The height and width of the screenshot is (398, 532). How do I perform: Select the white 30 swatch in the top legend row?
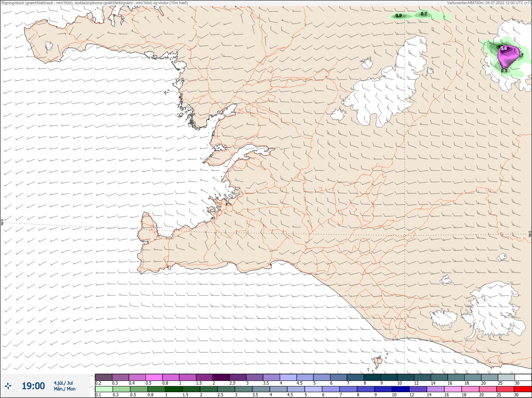coord(523,377)
